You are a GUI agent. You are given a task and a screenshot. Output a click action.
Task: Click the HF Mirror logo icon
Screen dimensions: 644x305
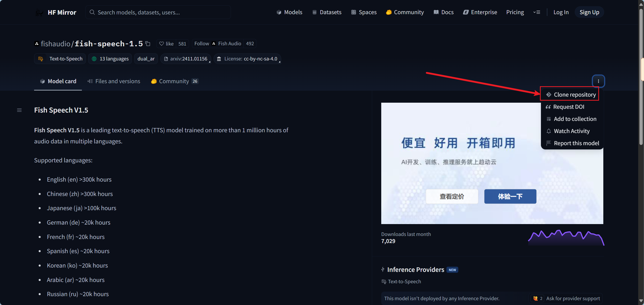tap(40, 12)
